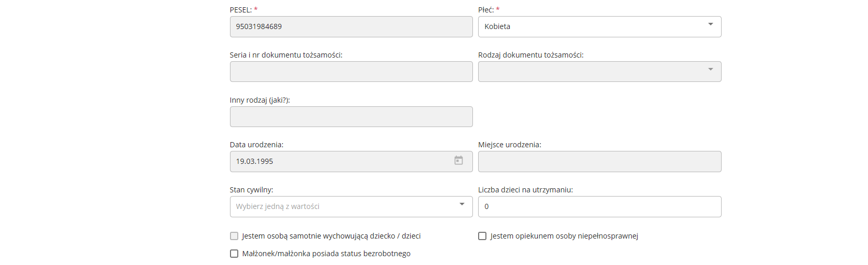Click the label Małżonek/małżonka posiada status bezrobotnego
The width and height of the screenshot is (868, 265).
coord(326,254)
